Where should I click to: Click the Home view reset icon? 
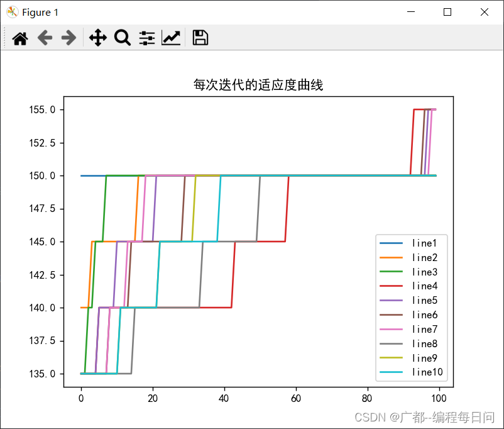(19, 38)
